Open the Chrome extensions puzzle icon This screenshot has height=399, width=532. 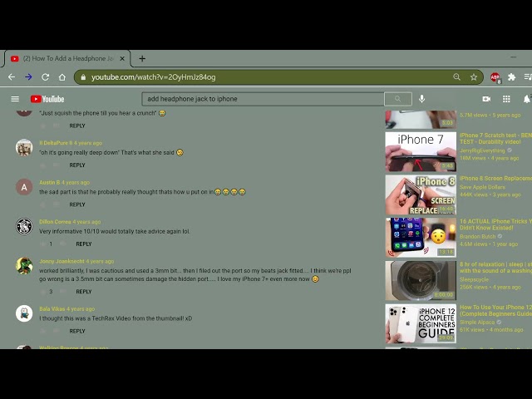coord(512,77)
